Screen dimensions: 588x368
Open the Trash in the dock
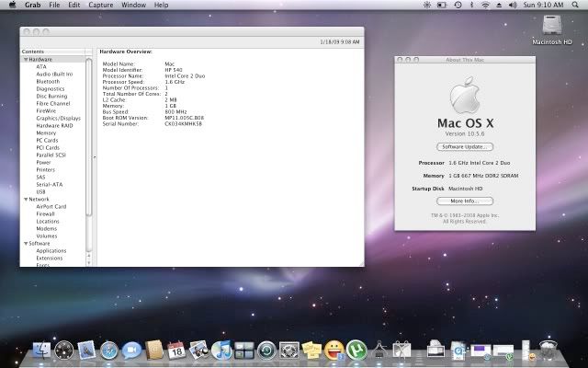548,350
